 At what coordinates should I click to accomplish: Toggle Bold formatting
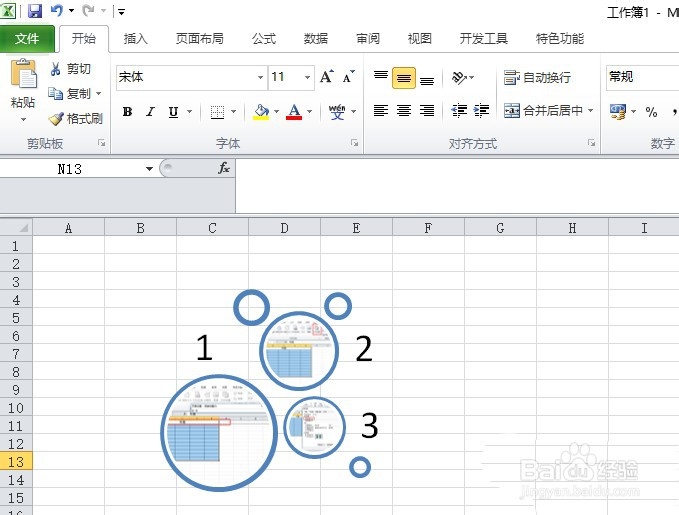point(127,112)
